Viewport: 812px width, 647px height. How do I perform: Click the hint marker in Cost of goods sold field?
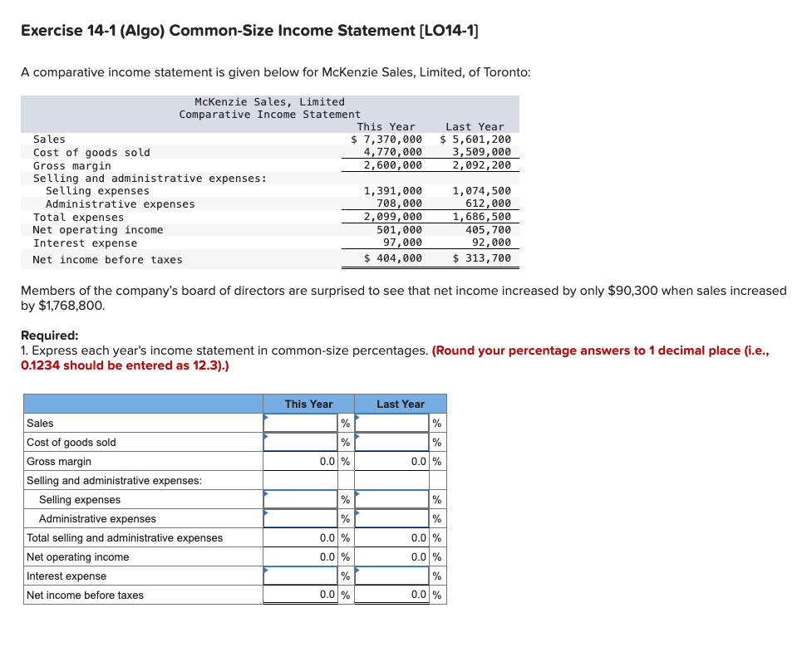tap(268, 438)
